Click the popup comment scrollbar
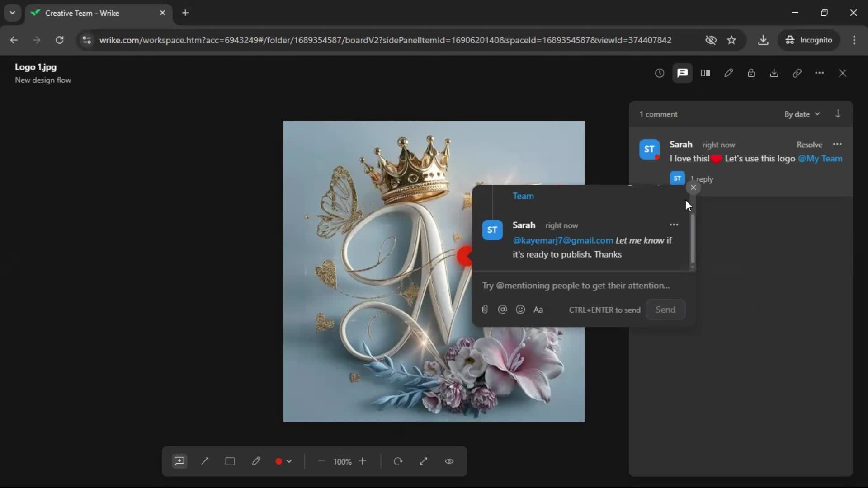This screenshot has width=868, height=488. point(692,239)
